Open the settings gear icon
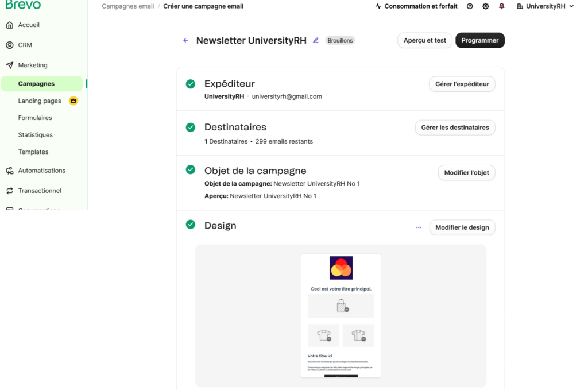This screenshot has height=390, width=588. 486,6
